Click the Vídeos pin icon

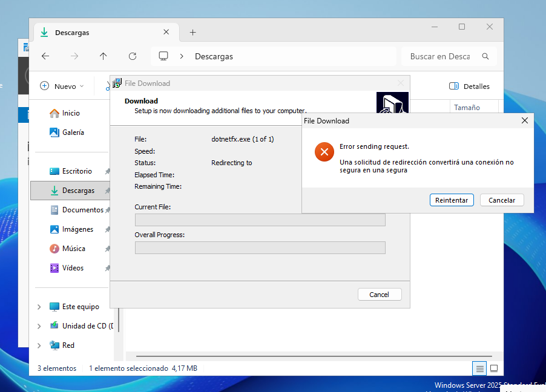click(107, 268)
